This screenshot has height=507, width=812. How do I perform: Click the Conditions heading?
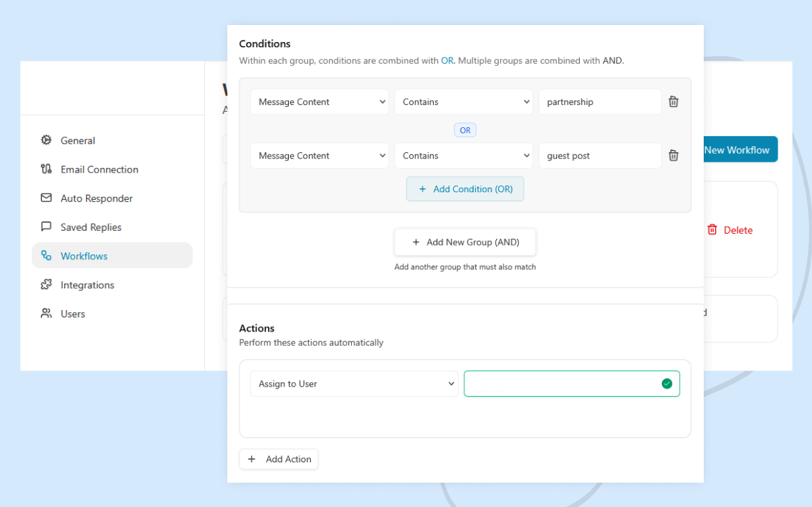[265, 43]
